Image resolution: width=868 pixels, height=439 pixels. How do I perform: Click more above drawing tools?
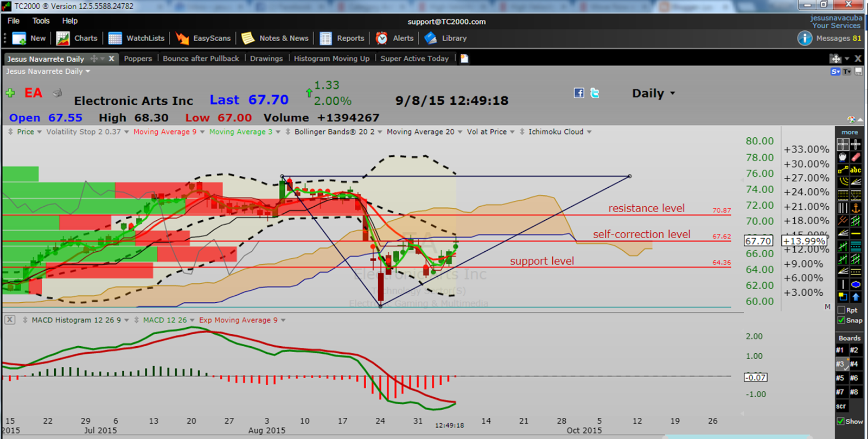click(850, 132)
